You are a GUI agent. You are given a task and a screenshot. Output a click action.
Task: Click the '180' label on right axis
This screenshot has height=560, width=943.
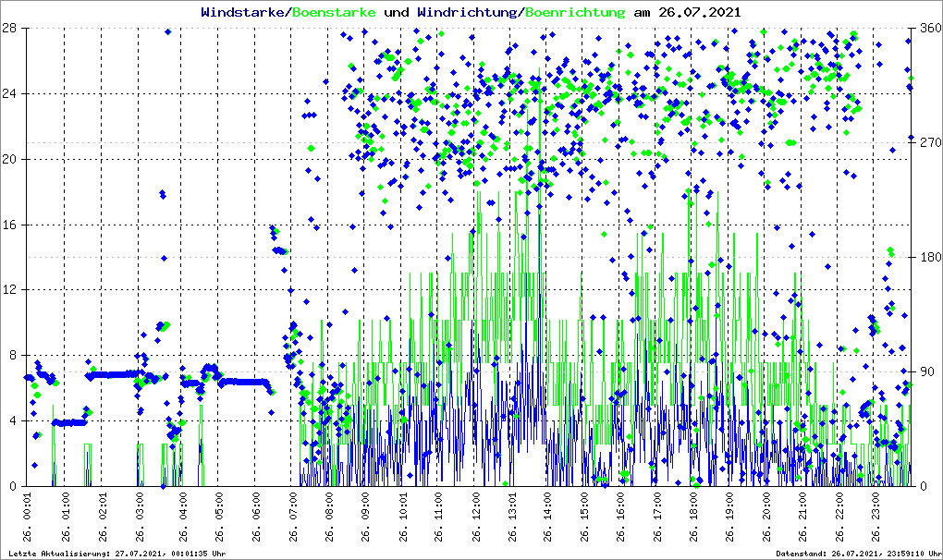(x=927, y=258)
